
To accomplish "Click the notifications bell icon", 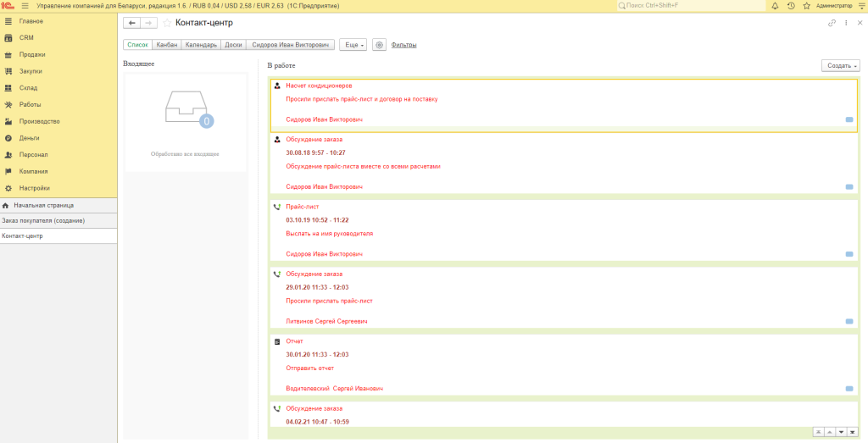I will 775,6.
